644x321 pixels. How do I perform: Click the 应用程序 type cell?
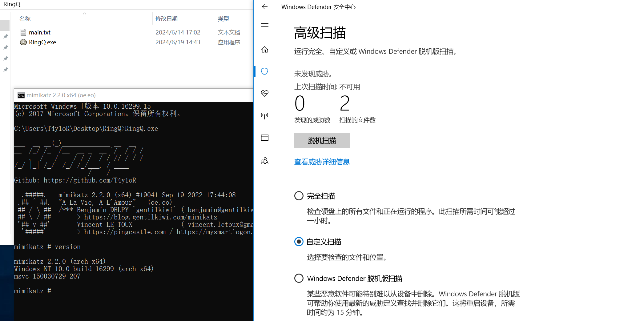(x=229, y=42)
